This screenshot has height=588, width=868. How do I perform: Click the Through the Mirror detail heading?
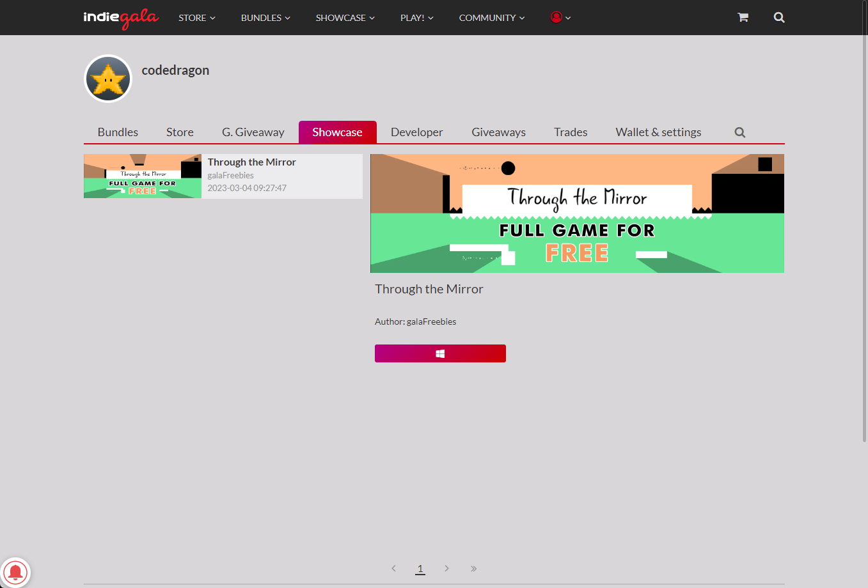click(429, 289)
